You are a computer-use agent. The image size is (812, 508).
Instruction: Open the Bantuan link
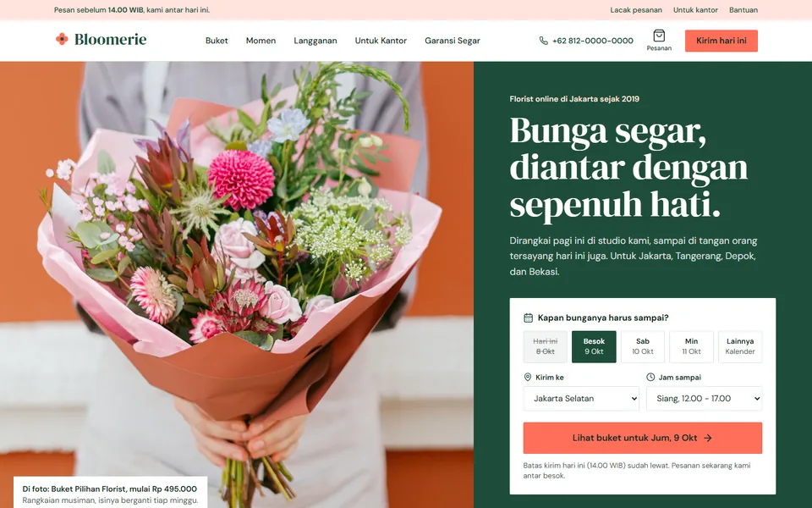point(743,10)
